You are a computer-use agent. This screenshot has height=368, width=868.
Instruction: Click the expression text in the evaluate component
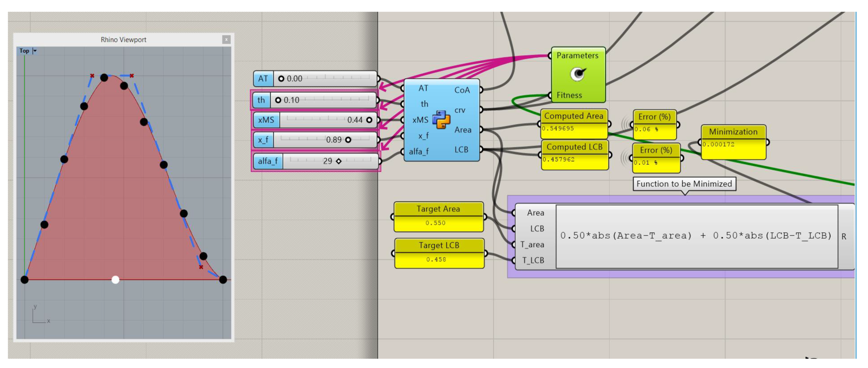696,236
